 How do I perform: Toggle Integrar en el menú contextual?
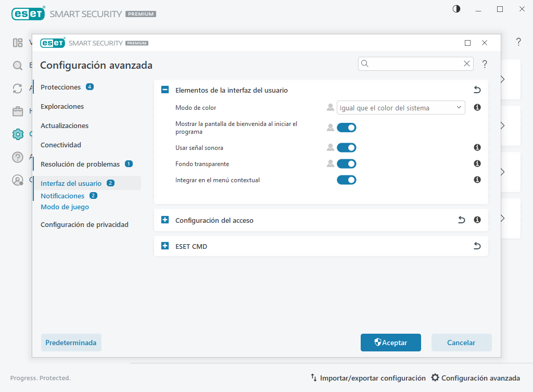pyautogui.click(x=346, y=180)
